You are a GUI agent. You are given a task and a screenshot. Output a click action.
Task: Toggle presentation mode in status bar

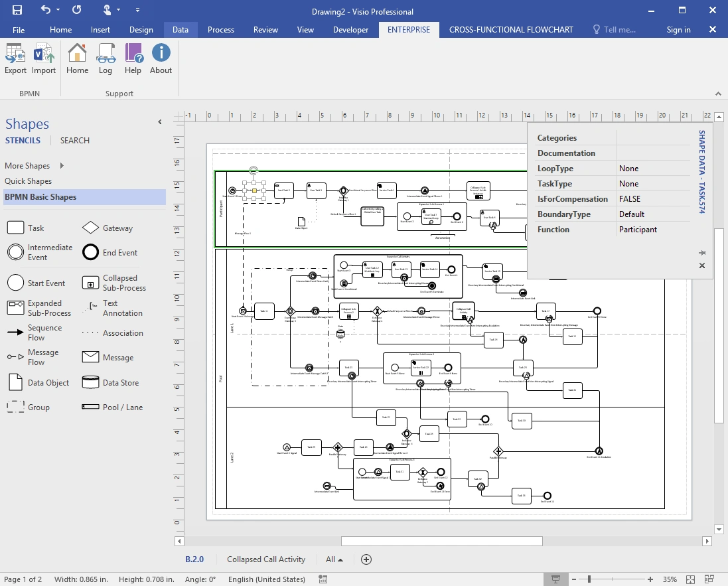tap(555, 579)
